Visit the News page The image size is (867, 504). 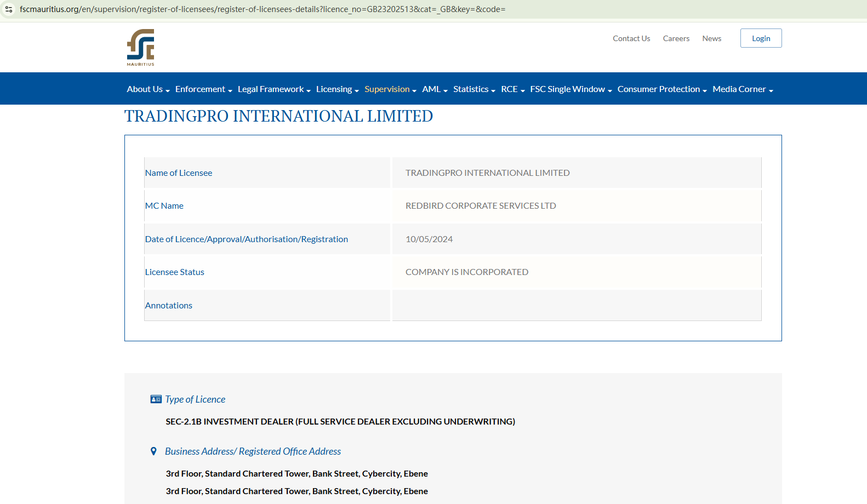[x=711, y=38]
